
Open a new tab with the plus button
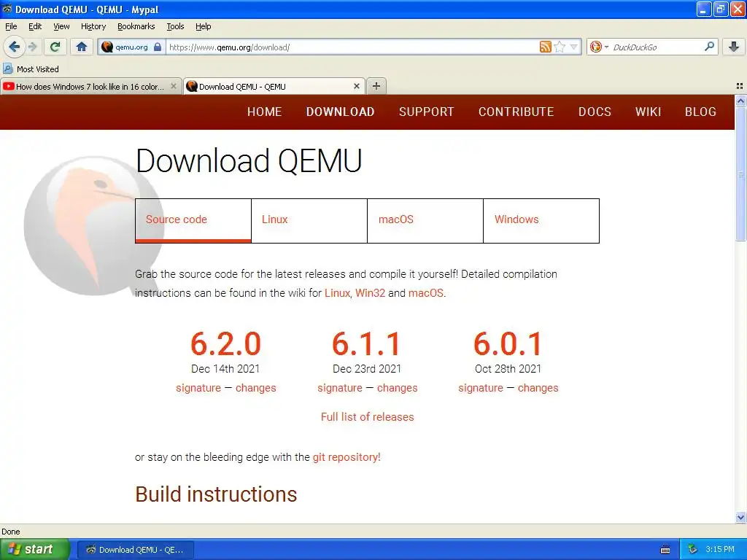coord(376,86)
